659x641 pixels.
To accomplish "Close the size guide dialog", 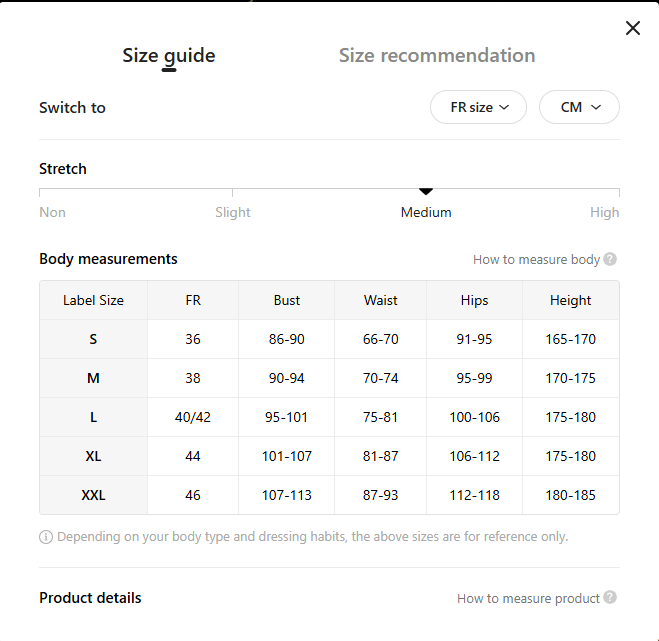I will pos(632,28).
